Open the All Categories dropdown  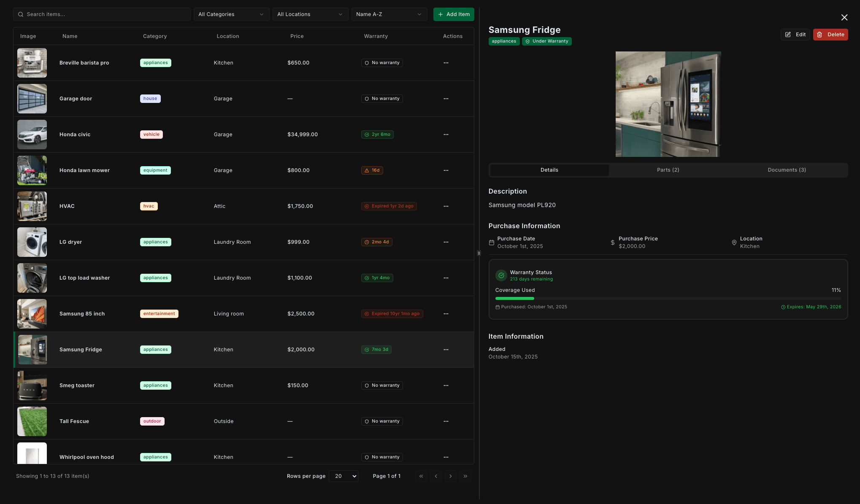pyautogui.click(x=231, y=14)
